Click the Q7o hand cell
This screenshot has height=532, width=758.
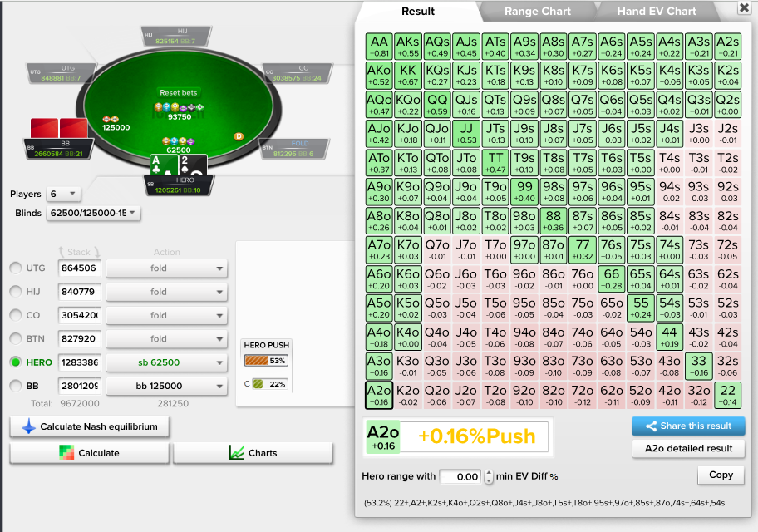pyautogui.click(x=437, y=249)
